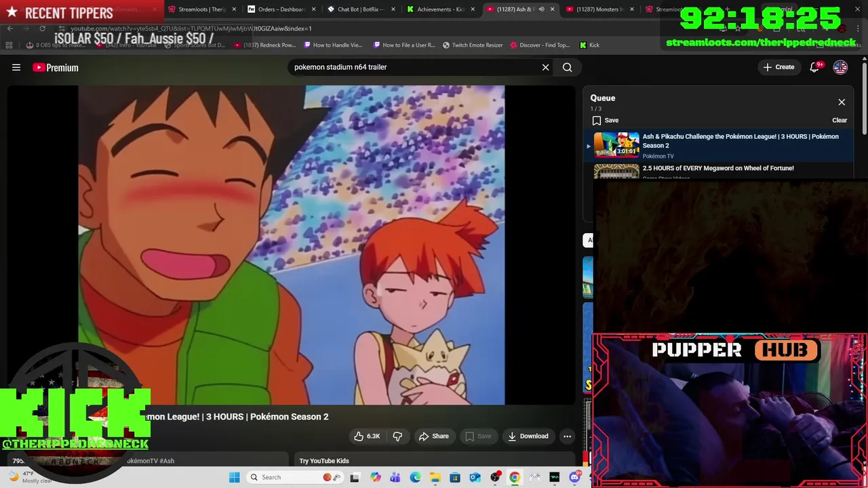Image resolution: width=868 pixels, height=488 pixels.
Task: Open the account avatar menu
Action: (x=840, y=67)
